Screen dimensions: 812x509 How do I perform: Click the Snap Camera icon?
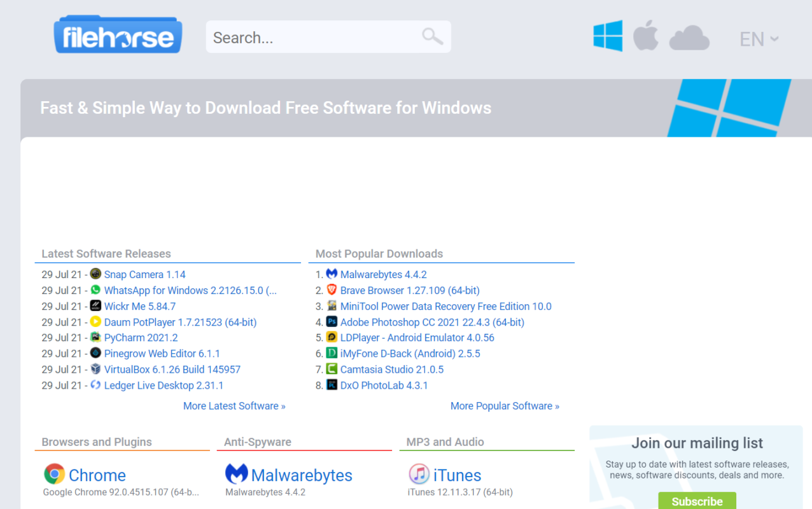[95, 274]
